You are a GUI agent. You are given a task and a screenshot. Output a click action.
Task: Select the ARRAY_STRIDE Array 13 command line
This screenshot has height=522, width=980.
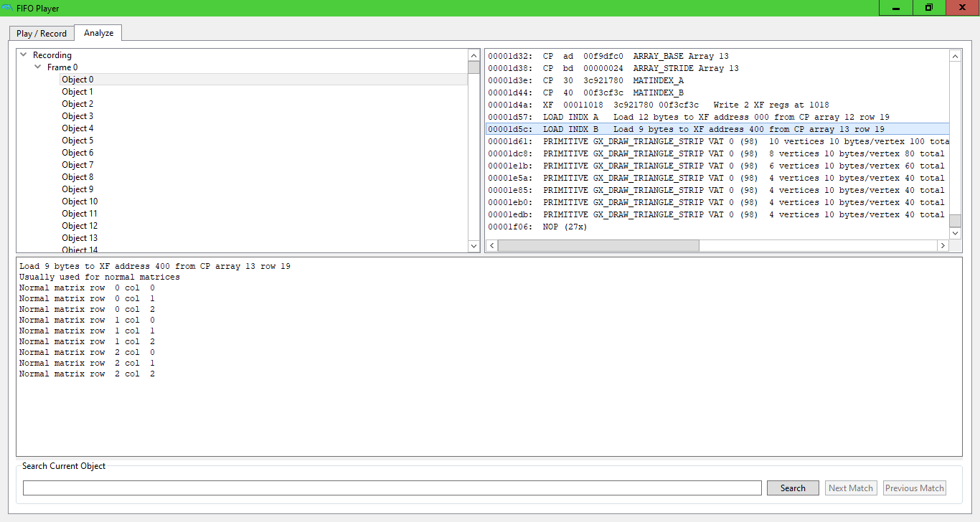pyautogui.click(x=717, y=68)
